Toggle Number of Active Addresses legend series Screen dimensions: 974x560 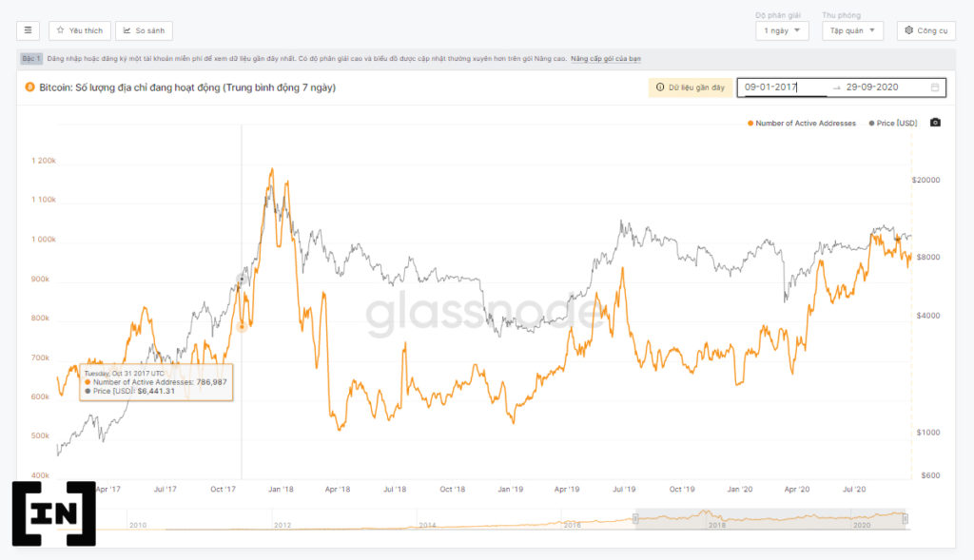tap(801, 124)
